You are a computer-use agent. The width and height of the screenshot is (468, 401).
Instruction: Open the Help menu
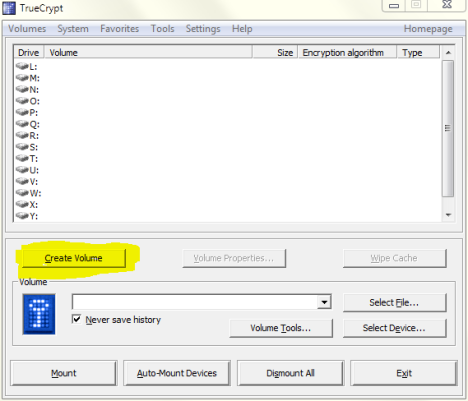[x=242, y=29]
